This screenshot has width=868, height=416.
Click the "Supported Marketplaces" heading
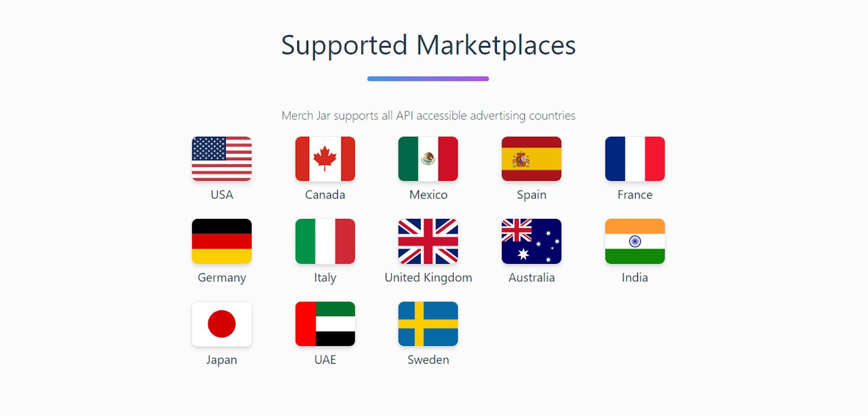pos(428,46)
